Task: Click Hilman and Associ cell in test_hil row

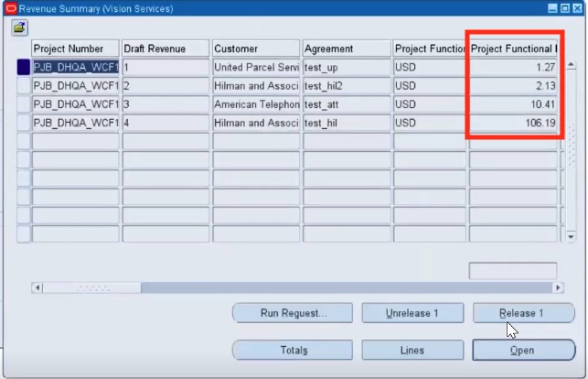Action: click(256, 123)
